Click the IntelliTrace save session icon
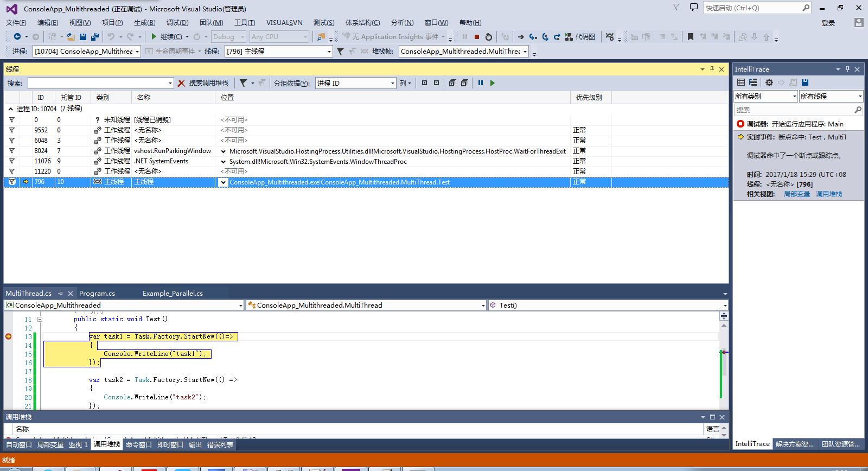Viewport: 868px width, 471px height. [x=805, y=82]
